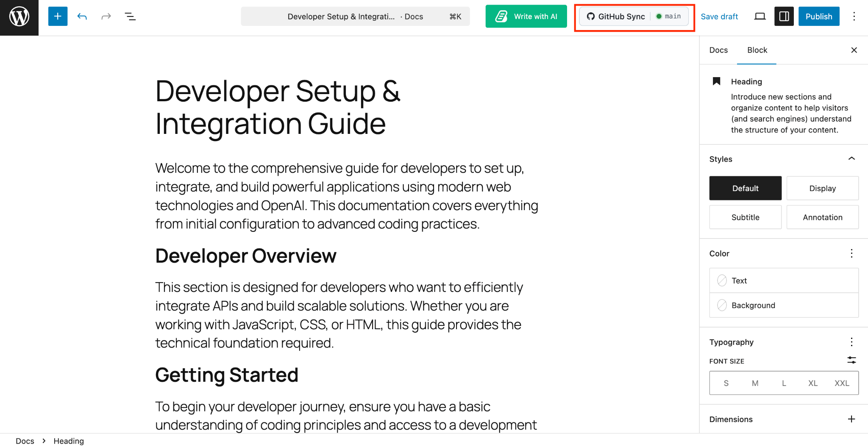This screenshot has height=447, width=868.
Task: Click the paragraph starting 'This section is designed'
Action: point(339,315)
